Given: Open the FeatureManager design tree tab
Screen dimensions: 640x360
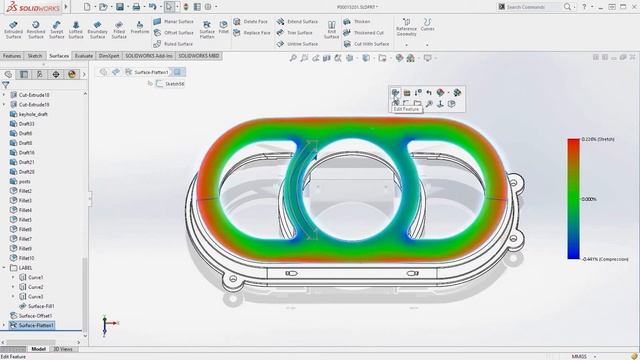Looking at the screenshot, I should pyautogui.click(x=8, y=74).
